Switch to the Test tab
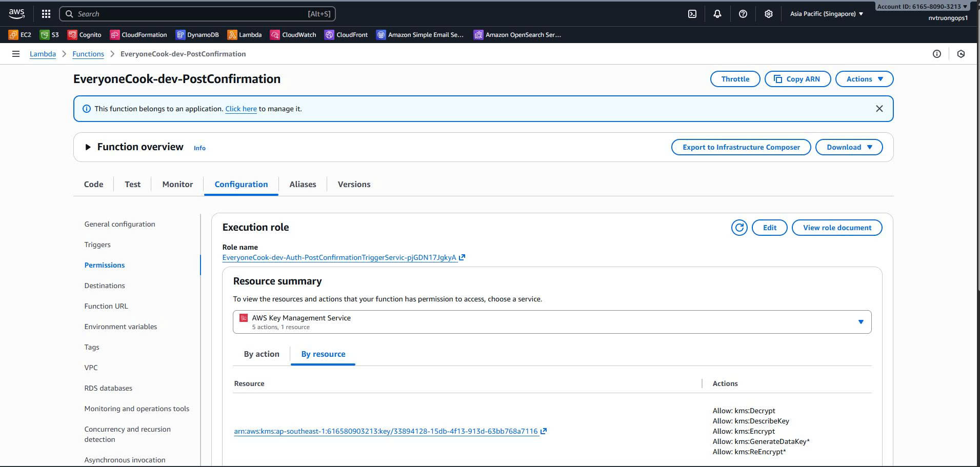The height and width of the screenshot is (467, 980). [x=132, y=184]
